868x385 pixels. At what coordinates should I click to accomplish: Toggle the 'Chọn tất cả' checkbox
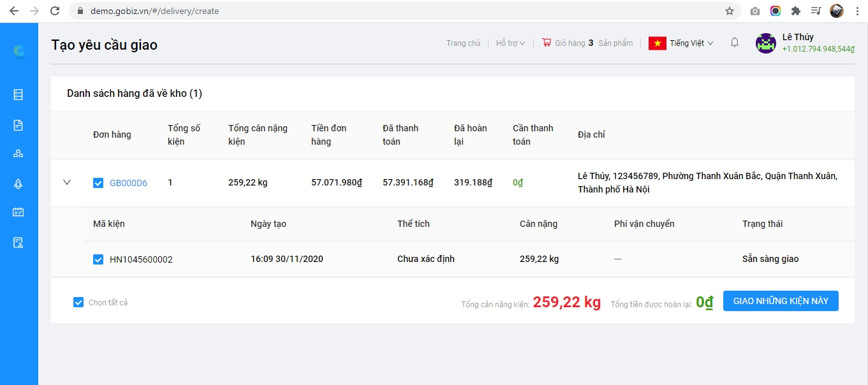(x=78, y=302)
